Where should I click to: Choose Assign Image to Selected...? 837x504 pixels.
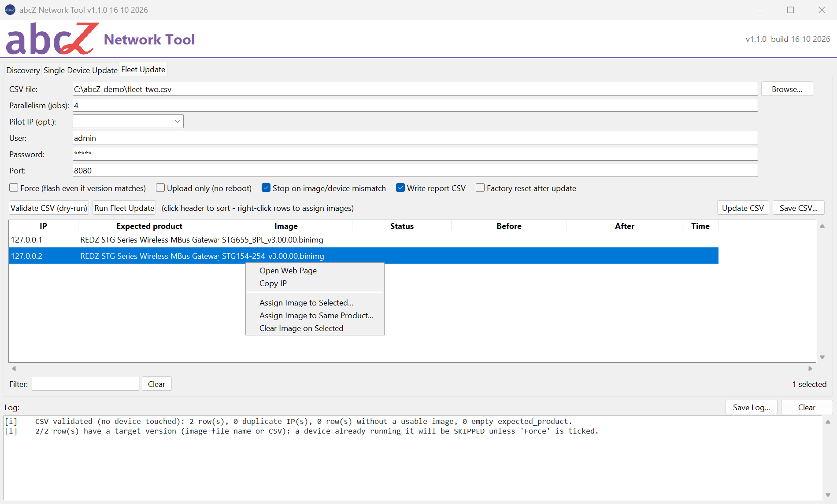315,303
